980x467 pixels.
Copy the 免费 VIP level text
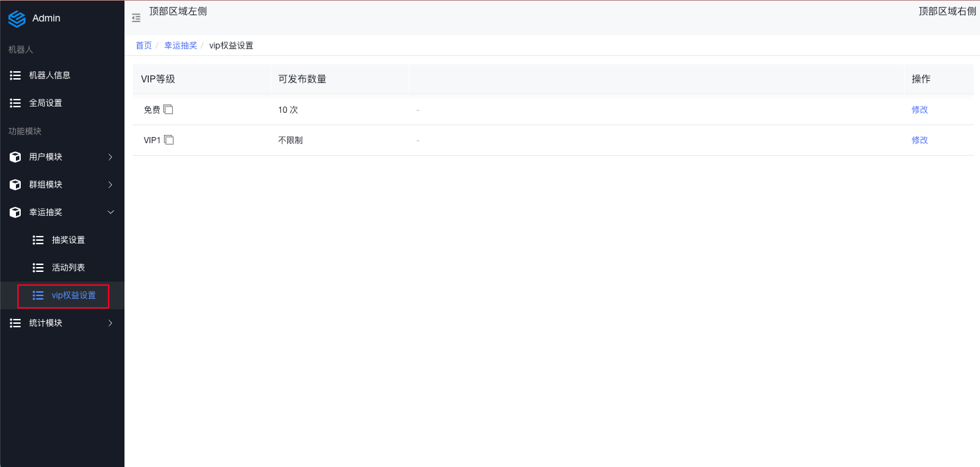(168, 109)
